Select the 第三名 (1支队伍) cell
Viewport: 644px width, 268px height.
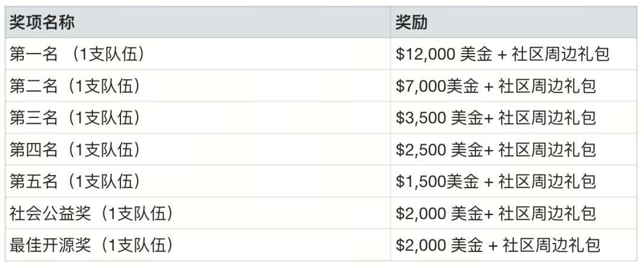(x=75, y=118)
